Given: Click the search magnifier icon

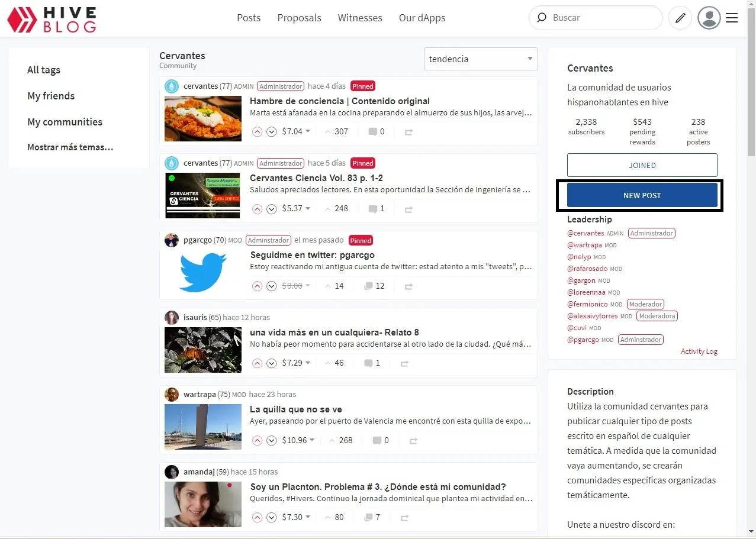Looking at the screenshot, I should (x=541, y=18).
